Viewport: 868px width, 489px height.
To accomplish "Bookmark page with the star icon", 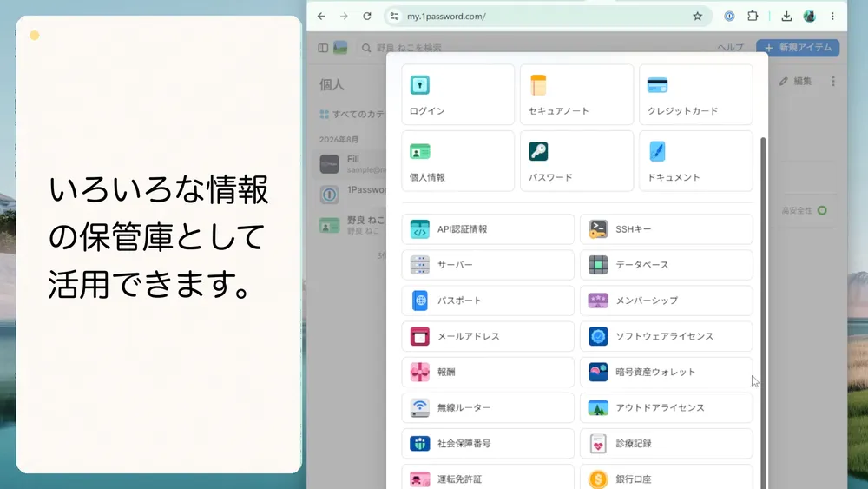I will pyautogui.click(x=698, y=16).
